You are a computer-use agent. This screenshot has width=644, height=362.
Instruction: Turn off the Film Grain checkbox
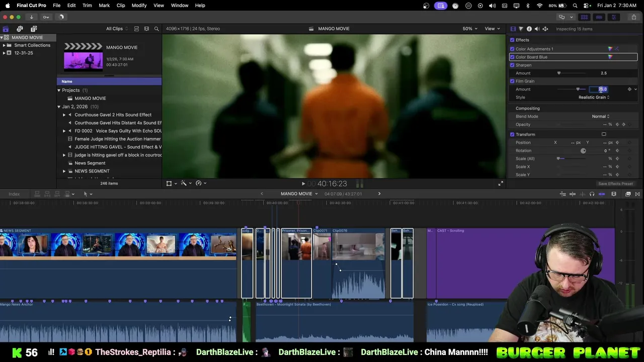(512, 81)
